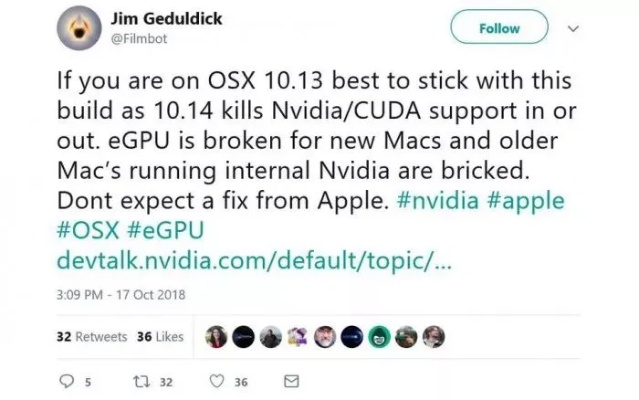View the 32 Retweets list
The image size is (639, 400).
pyautogui.click(x=88, y=337)
